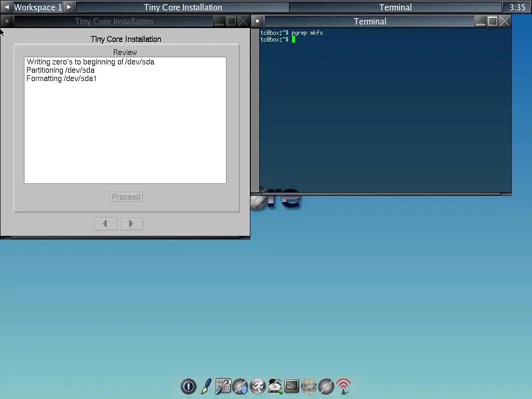The image size is (532, 399).
Task: Select Tiny Core Installation in the top taskbar
Action: point(183,7)
